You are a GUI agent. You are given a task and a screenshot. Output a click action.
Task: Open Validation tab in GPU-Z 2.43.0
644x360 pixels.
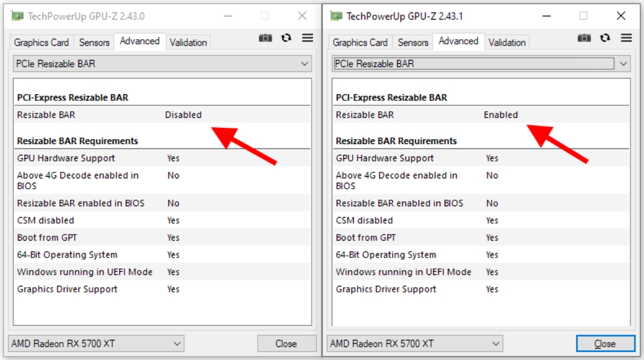188,43
